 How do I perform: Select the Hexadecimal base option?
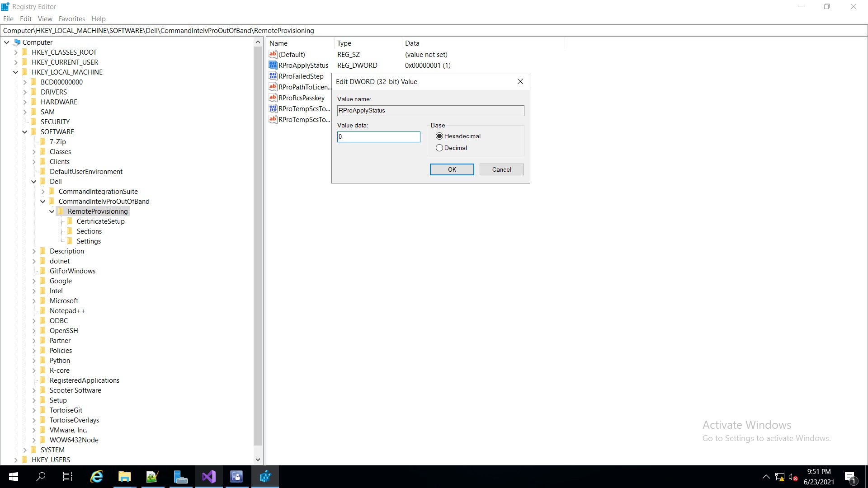[x=439, y=136]
